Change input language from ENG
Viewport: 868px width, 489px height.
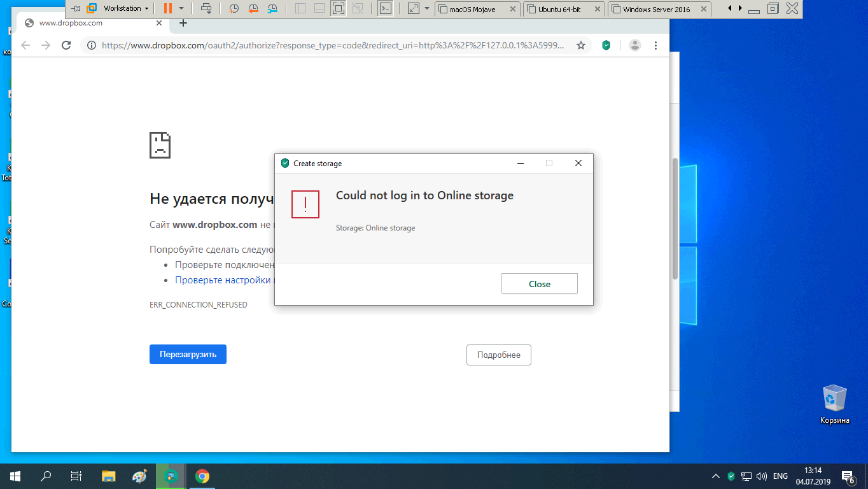[x=780, y=476]
